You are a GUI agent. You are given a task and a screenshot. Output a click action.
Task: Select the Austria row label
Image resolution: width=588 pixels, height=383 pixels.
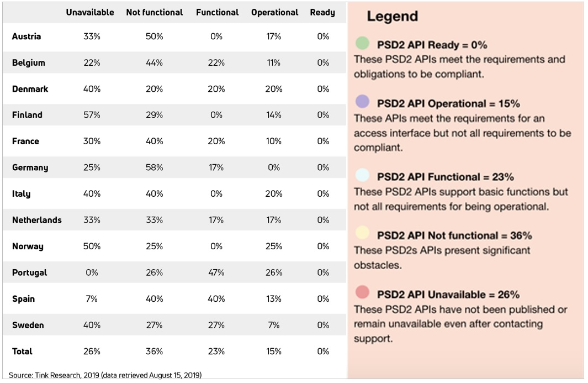pyautogui.click(x=27, y=36)
